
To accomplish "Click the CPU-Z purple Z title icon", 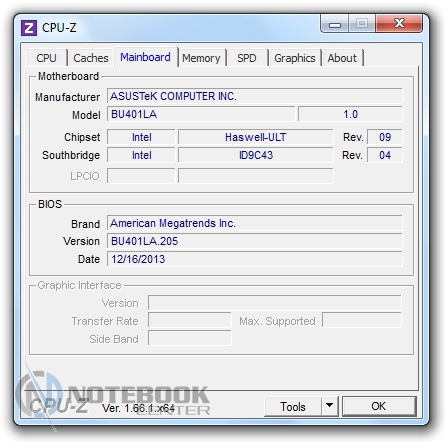I will tap(29, 28).
